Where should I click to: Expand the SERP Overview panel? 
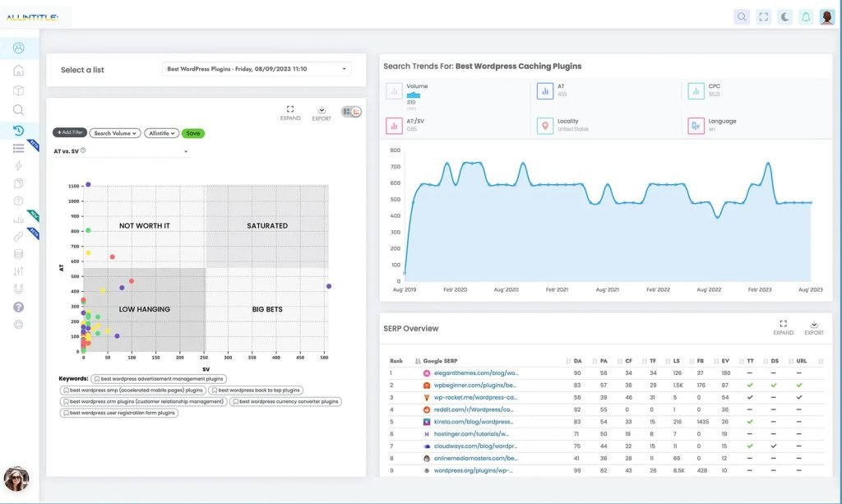(783, 327)
